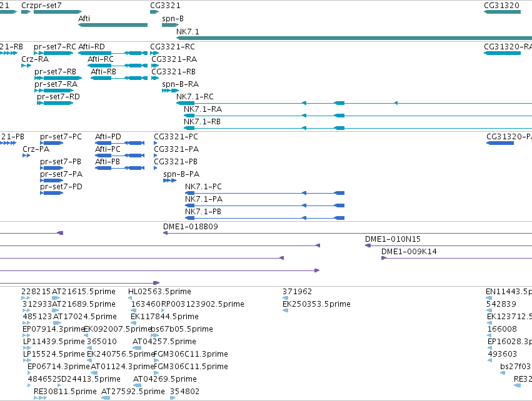The height and width of the screenshot is (401, 532).
Task: Select the pr-set7-RB transcript label
Action: click(x=55, y=72)
